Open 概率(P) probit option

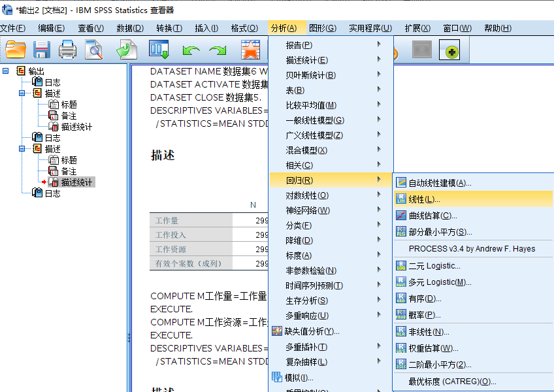tap(473, 315)
